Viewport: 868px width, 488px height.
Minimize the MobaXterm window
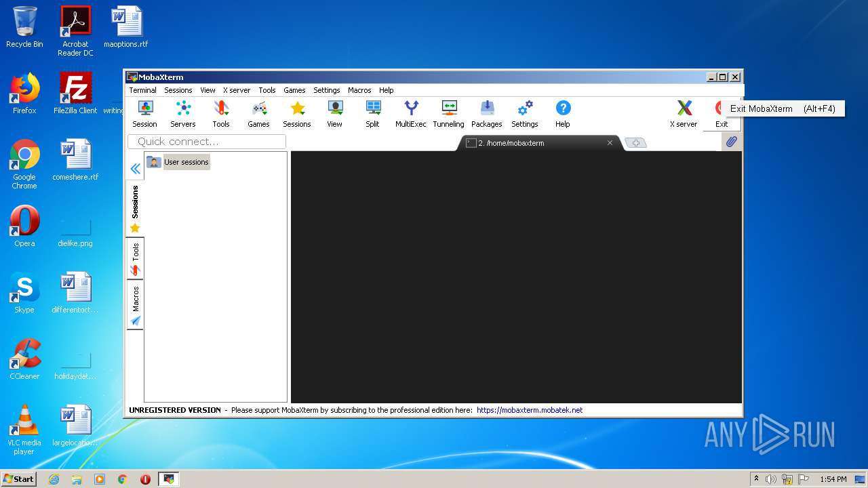[x=711, y=77]
